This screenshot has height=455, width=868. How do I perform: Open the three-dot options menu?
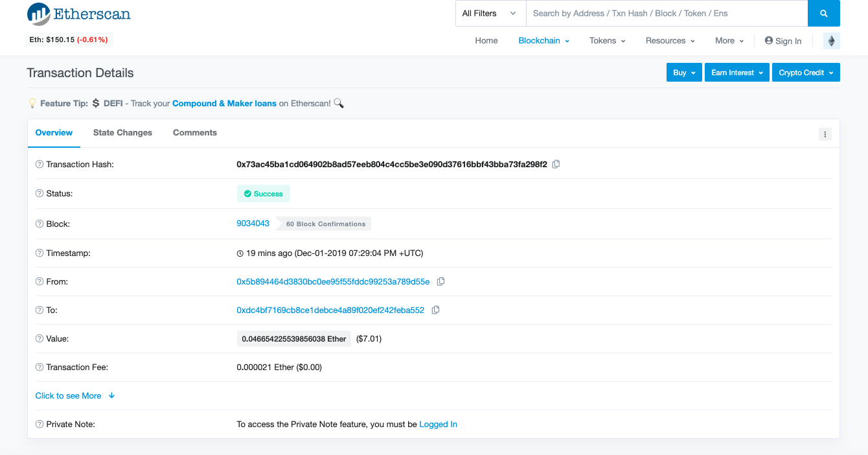click(x=825, y=134)
